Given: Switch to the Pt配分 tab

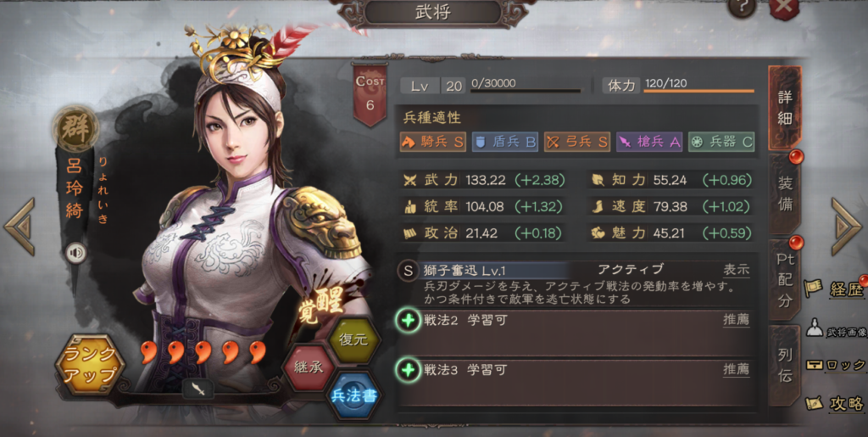Looking at the screenshot, I should pos(784,280).
